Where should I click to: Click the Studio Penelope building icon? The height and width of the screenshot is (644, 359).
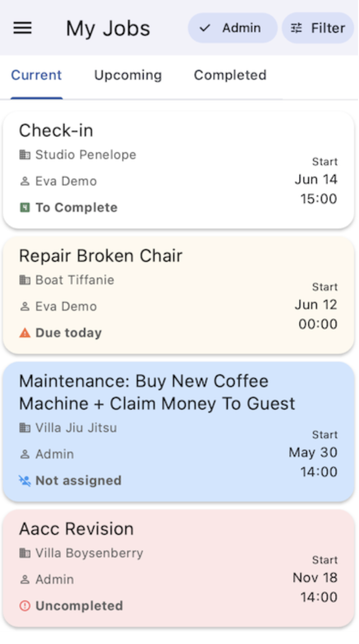click(x=24, y=155)
